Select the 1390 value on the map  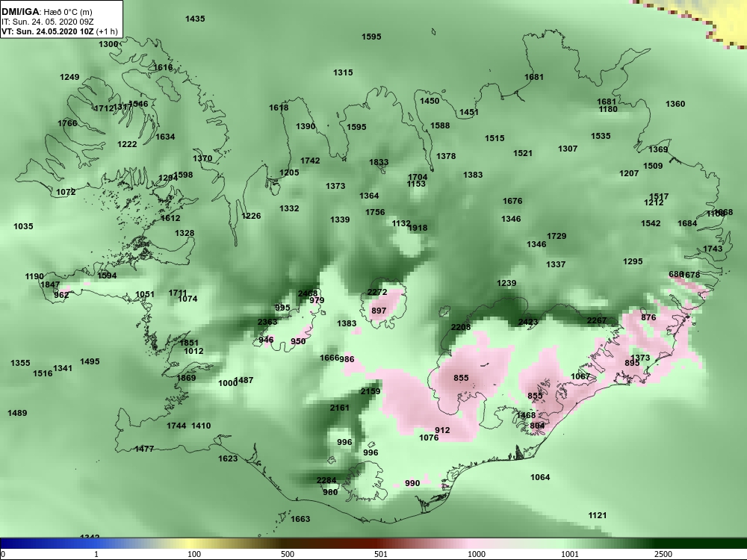pos(306,126)
